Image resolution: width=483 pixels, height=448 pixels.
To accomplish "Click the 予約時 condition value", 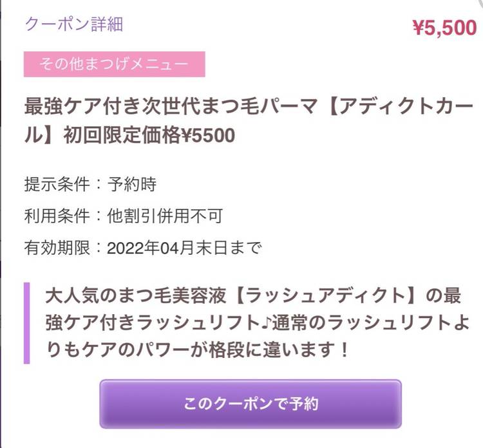I will click(x=131, y=185).
